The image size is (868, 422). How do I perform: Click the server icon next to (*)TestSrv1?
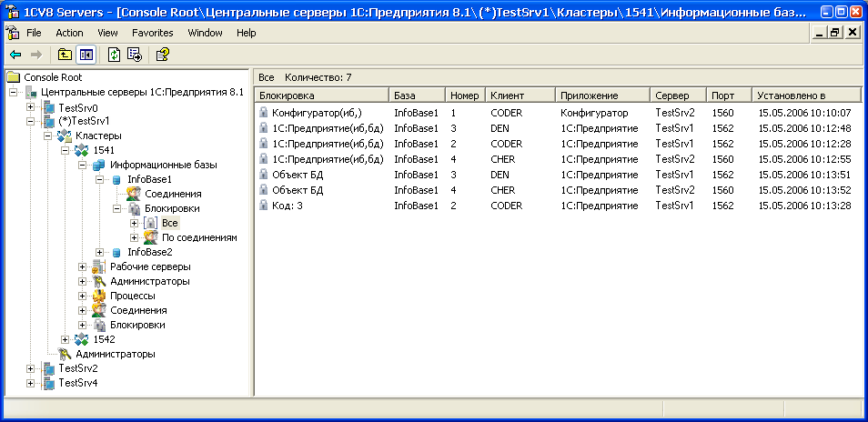[x=49, y=121]
